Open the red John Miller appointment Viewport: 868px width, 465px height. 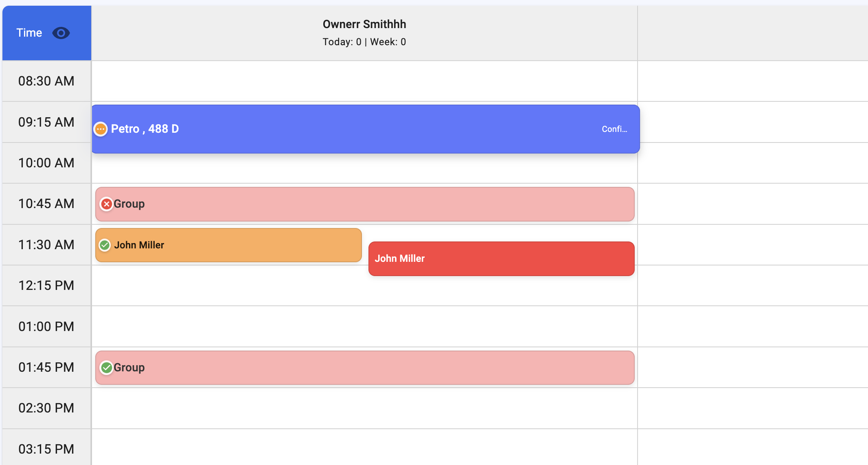(501, 259)
